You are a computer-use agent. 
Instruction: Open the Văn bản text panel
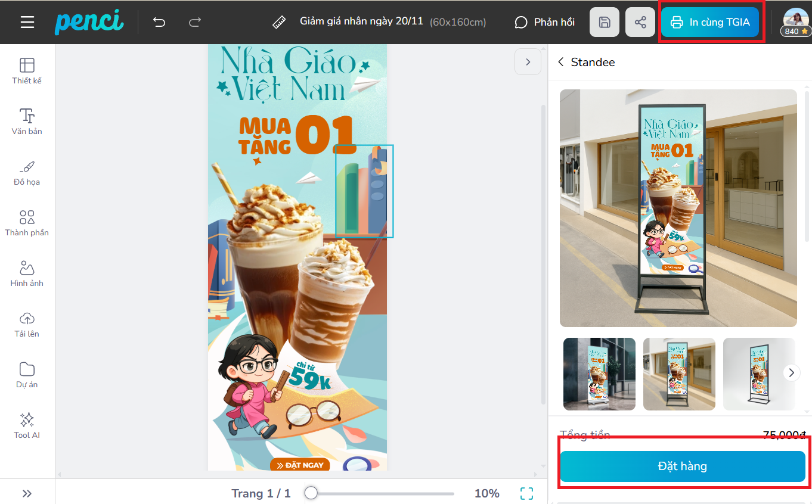[27, 122]
